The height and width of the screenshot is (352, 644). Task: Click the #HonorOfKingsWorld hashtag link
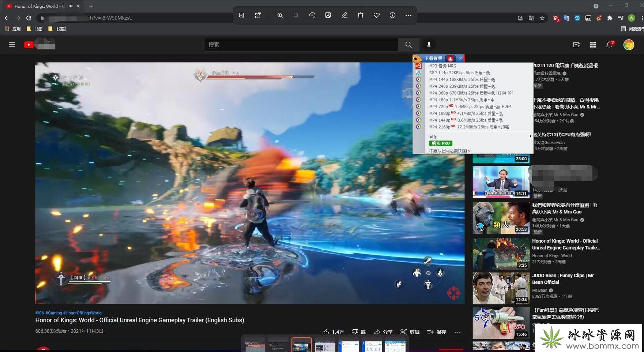(82, 313)
